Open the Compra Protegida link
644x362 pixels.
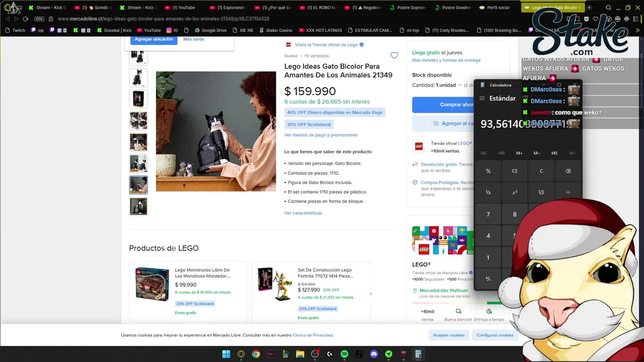coord(440,183)
